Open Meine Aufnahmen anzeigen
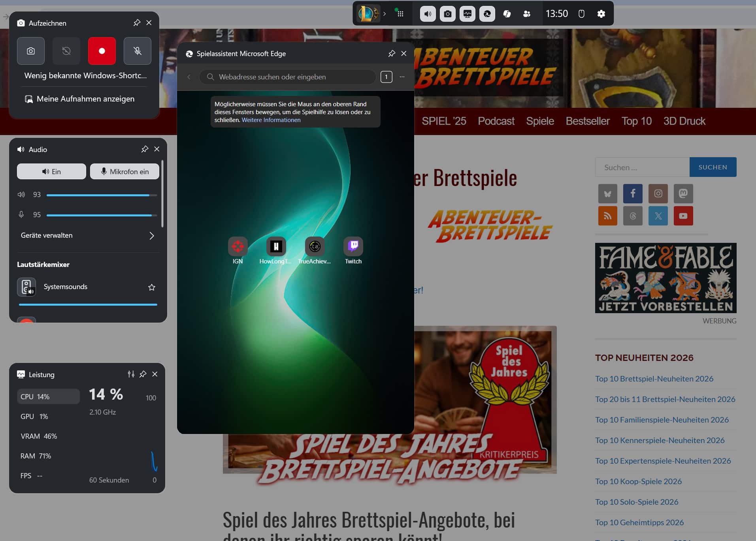The width and height of the screenshot is (756, 541). click(85, 99)
